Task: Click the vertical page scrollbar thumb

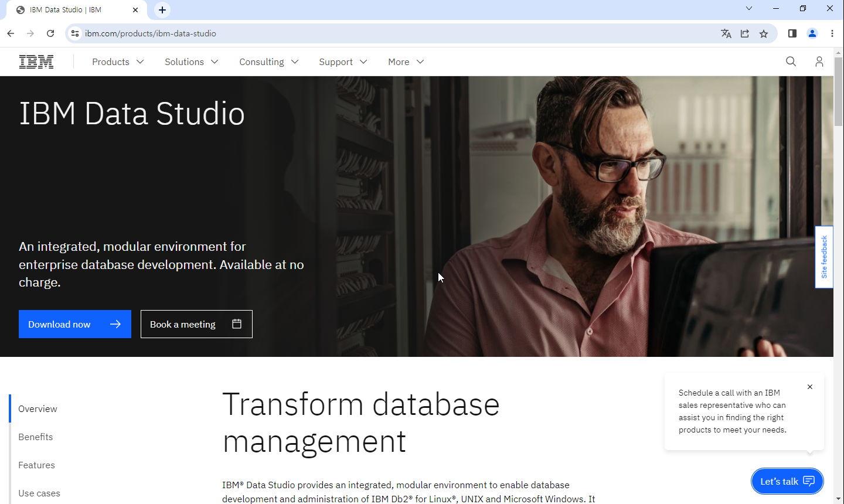Action: coord(839,91)
